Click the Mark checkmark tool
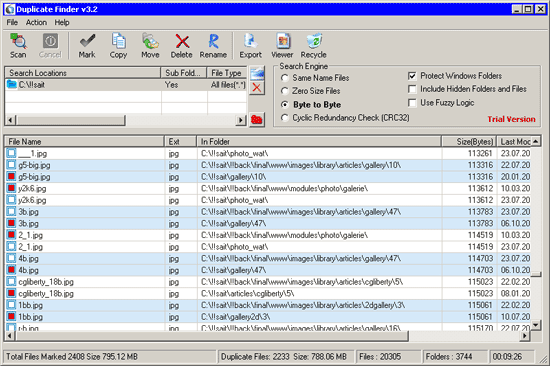The image size is (550, 366). [x=87, y=46]
